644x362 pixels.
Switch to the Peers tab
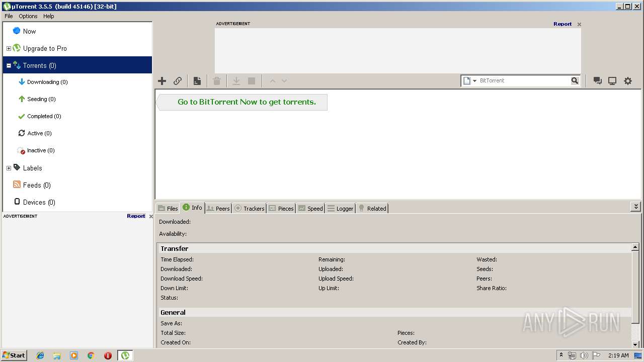point(218,208)
